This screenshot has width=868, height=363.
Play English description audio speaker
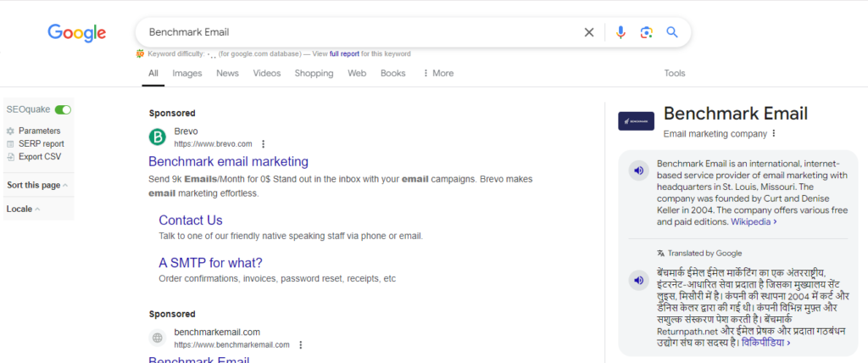coord(638,170)
